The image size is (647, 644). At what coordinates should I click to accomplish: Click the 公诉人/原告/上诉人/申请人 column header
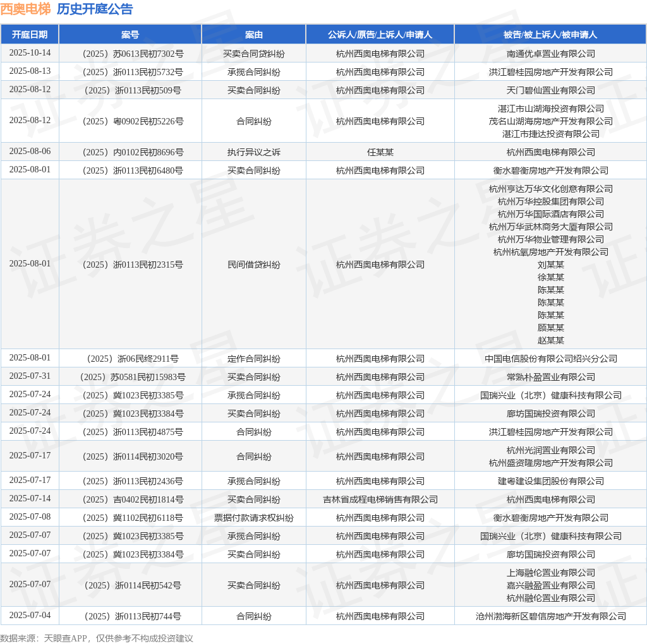(380, 35)
